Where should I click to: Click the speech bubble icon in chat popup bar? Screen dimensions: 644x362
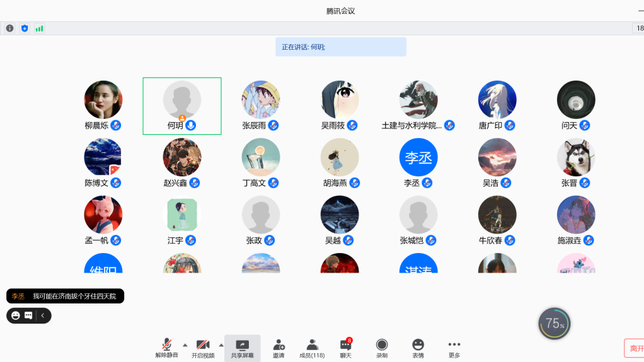[28, 315]
